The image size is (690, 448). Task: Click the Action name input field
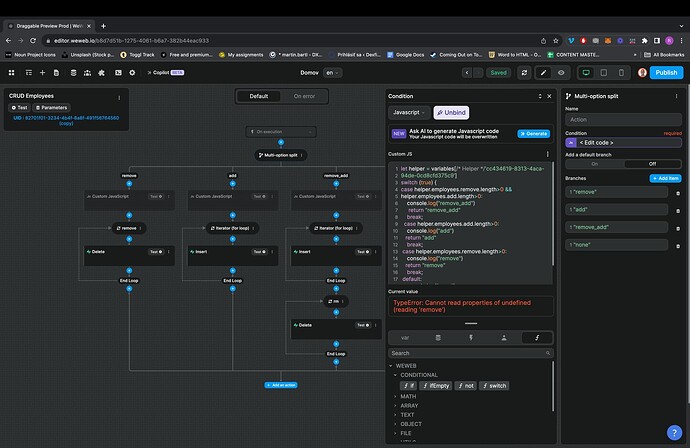pyautogui.click(x=623, y=120)
